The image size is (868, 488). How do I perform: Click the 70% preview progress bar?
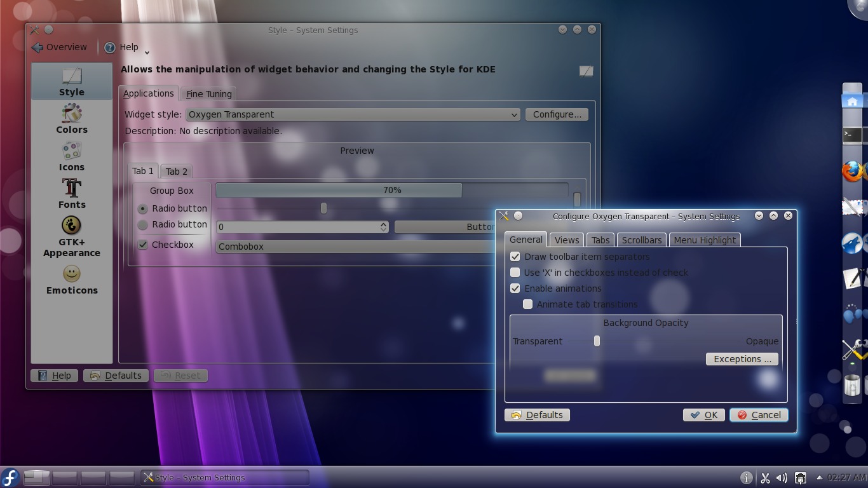pyautogui.click(x=392, y=190)
